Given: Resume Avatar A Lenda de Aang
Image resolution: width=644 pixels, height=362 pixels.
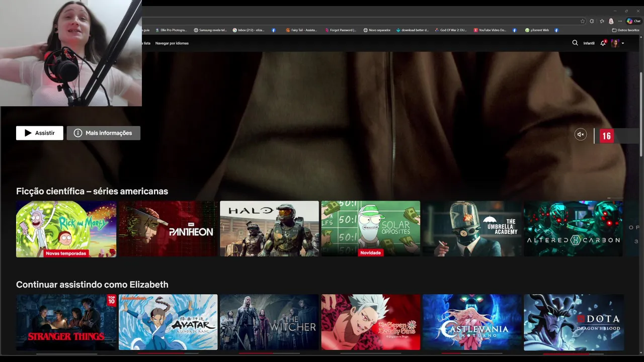Looking at the screenshot, I should point(168,322).
